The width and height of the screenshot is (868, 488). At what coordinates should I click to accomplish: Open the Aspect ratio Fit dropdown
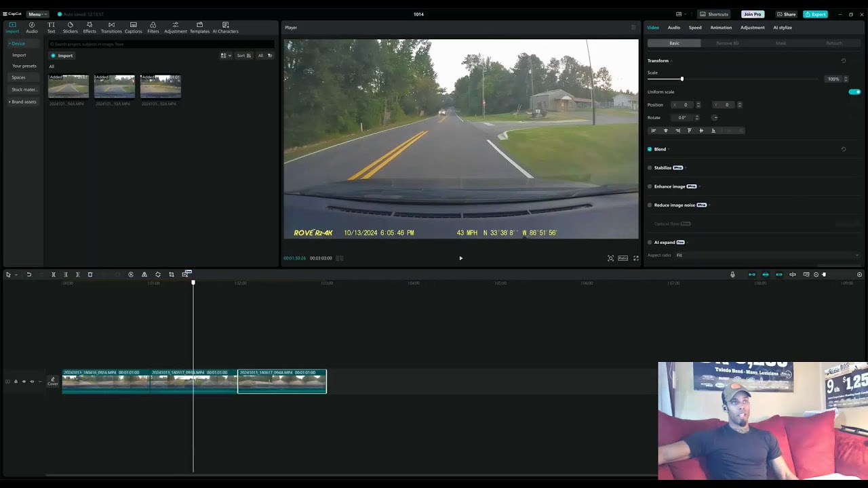767,255
